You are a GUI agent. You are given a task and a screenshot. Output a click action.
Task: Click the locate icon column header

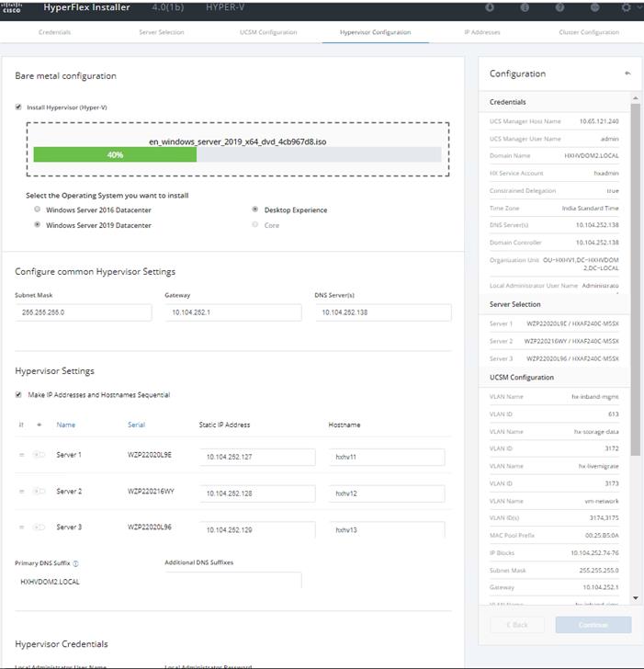pos(40,425)
